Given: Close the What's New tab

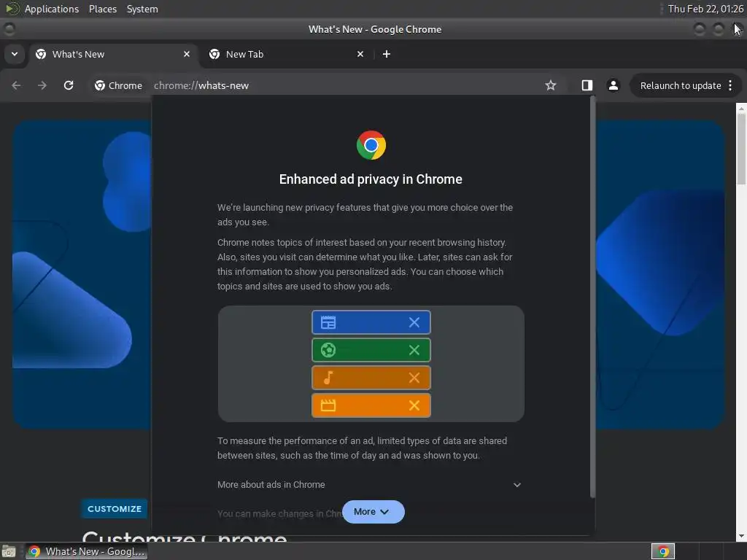Looking at the screenshot, I should tap(187, 54).
